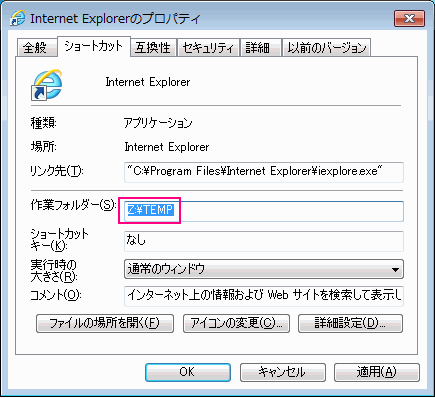The height and width of the screenshot is (398, 435).
Task: Click the ショートカットキー field showing なし
Action: (x=264, y=241)
